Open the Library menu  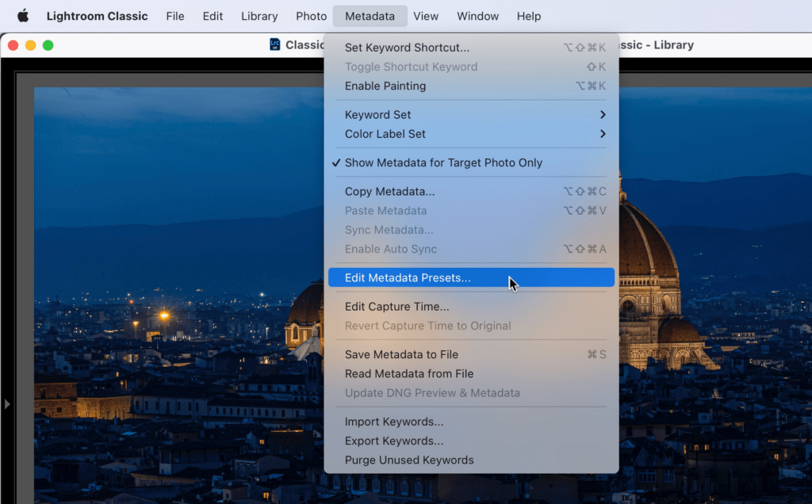tap(259, 16)
